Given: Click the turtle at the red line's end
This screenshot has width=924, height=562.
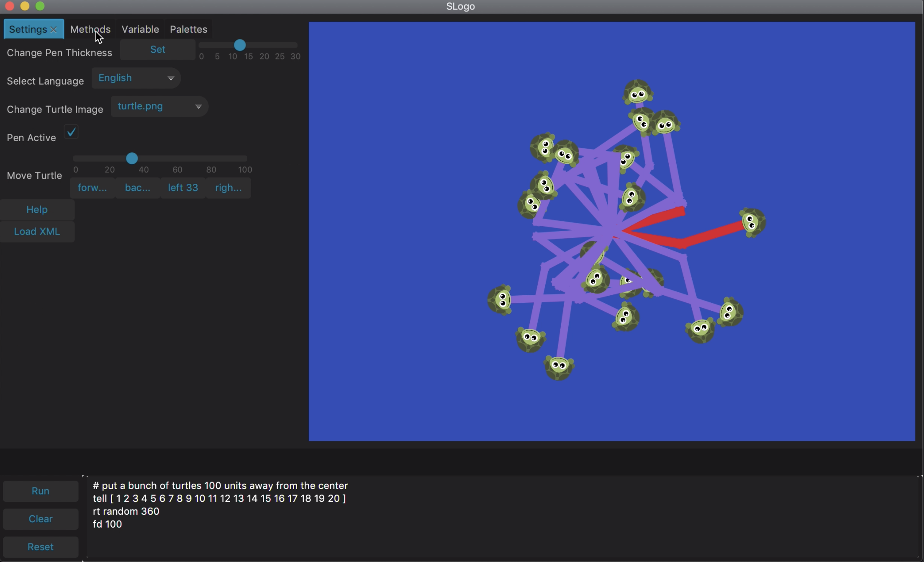Looking at the screenshot, I should [x=753, y=222].
